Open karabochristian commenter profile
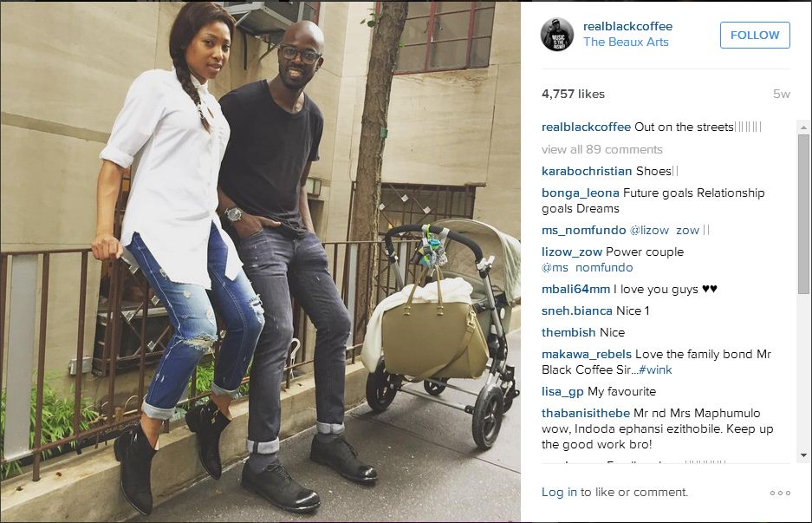The image size is (812, 523). 587,171
